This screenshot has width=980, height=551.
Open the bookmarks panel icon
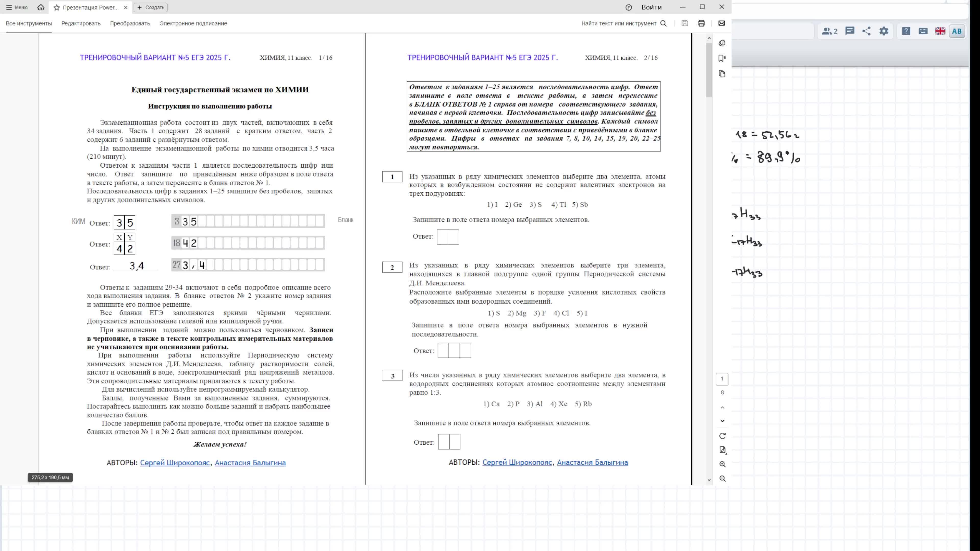coord(722,58)
